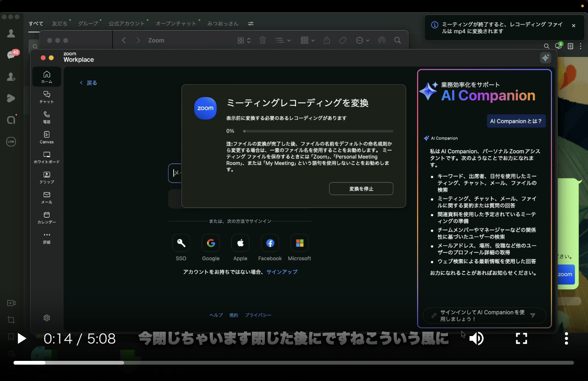Screen dimensions: 588x381
Task: Open the ヘルプ link
Action: (x=216, y=315)
